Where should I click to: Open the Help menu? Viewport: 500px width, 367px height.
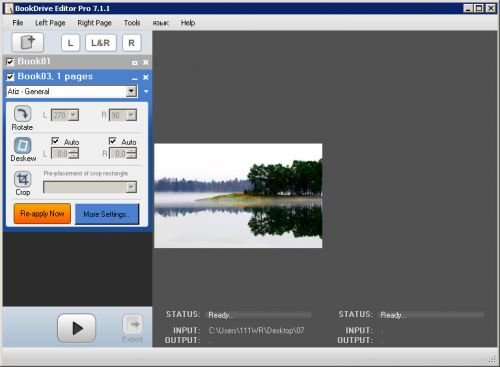[188, 23]
